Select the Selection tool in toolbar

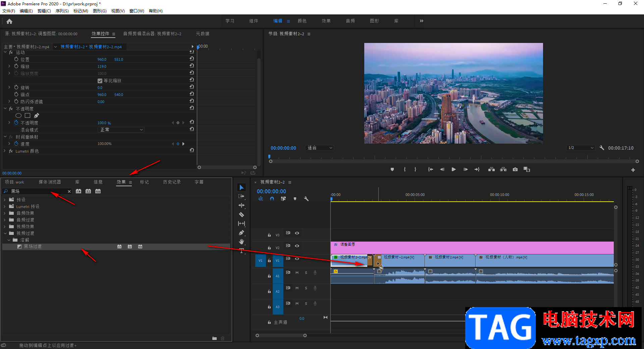[x=241, y=187]
